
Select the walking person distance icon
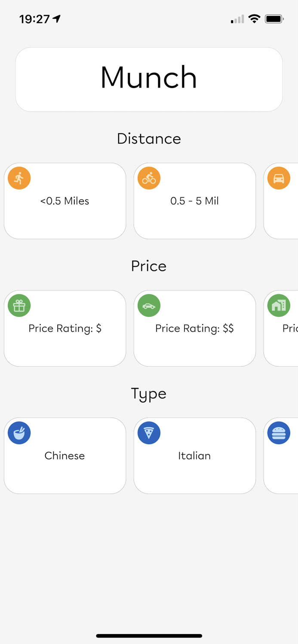tap(19, 178)
